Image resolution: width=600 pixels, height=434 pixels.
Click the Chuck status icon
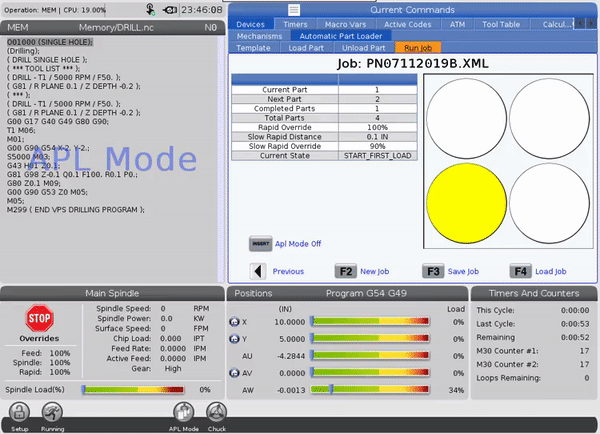[x=216, y=411]
